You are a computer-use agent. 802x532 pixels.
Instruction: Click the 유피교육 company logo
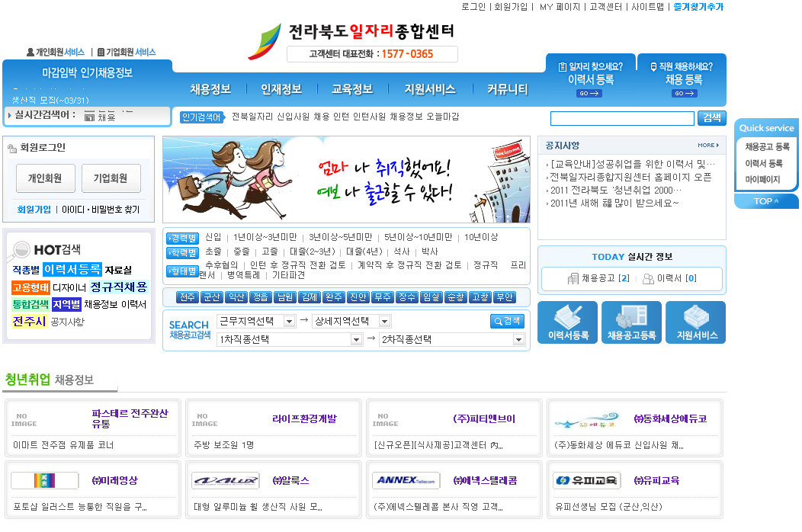[586, 481]
